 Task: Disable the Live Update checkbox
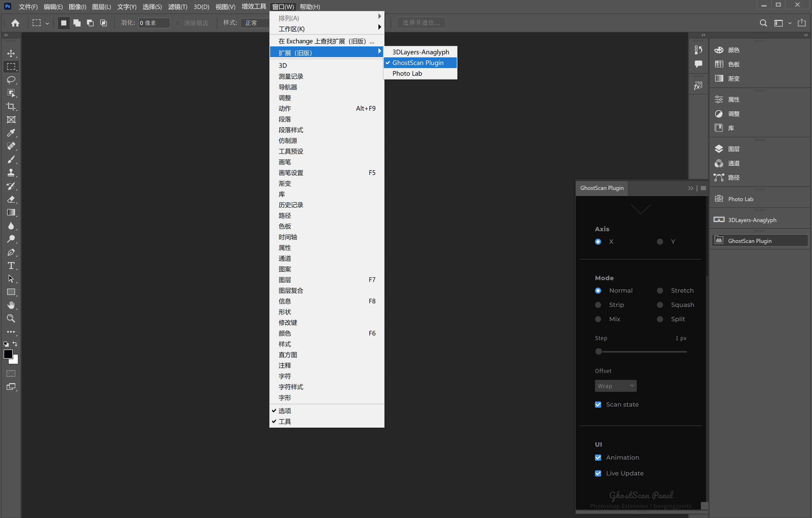598,473
